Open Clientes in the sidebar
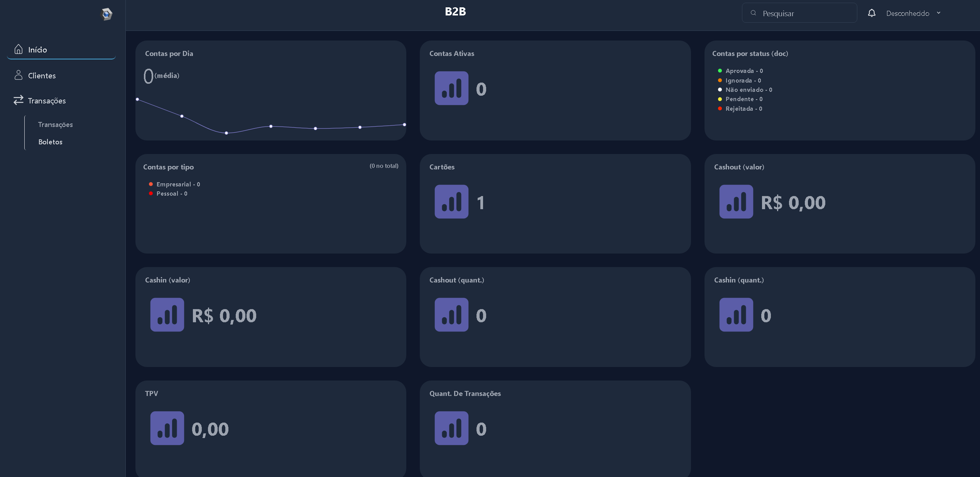 pos(42,76)
